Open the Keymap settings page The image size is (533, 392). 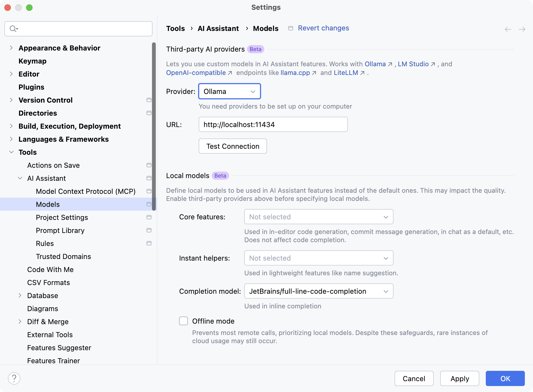point(32,61)
